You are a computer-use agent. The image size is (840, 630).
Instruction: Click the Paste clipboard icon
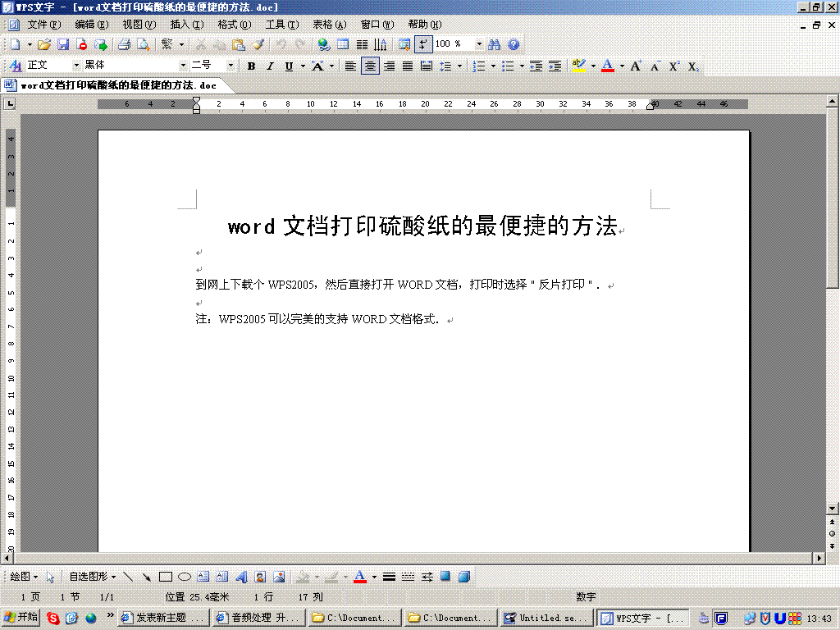(x=239, y=44)
